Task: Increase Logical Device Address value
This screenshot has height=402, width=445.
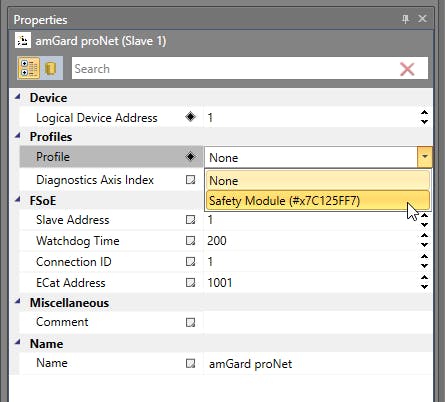Action: 424,113
